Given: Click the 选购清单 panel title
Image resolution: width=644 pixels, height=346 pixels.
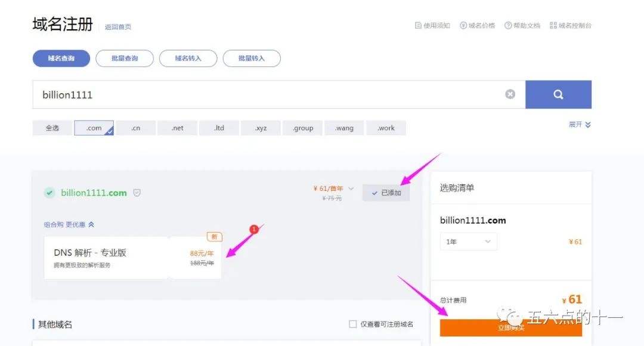Looking at the screenshot, I should [457, 188].
